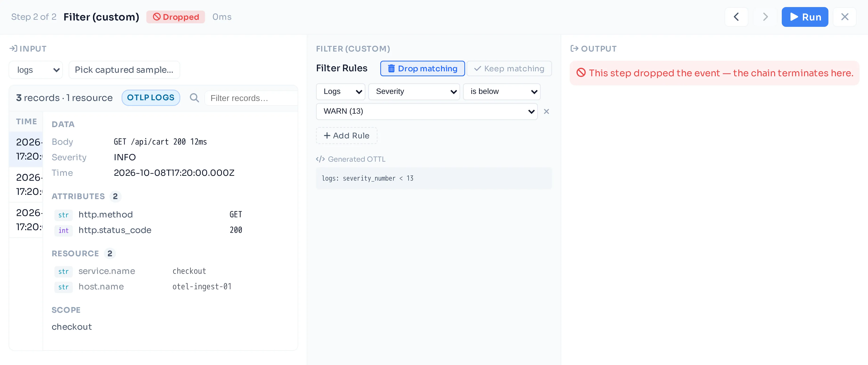Click the ATTRIBUTES count badge
Image resolution: width=868 pixels, height=365 pixels.
click(115, 197)
